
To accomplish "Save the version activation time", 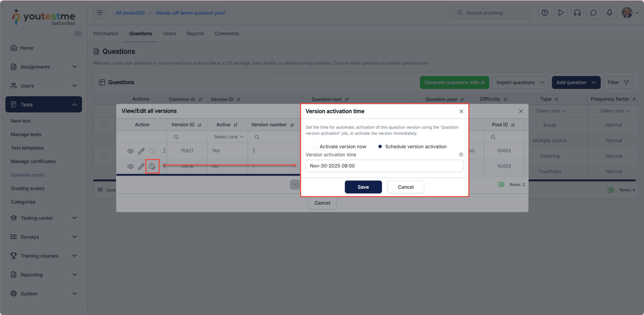I will (x=363, y=187).
